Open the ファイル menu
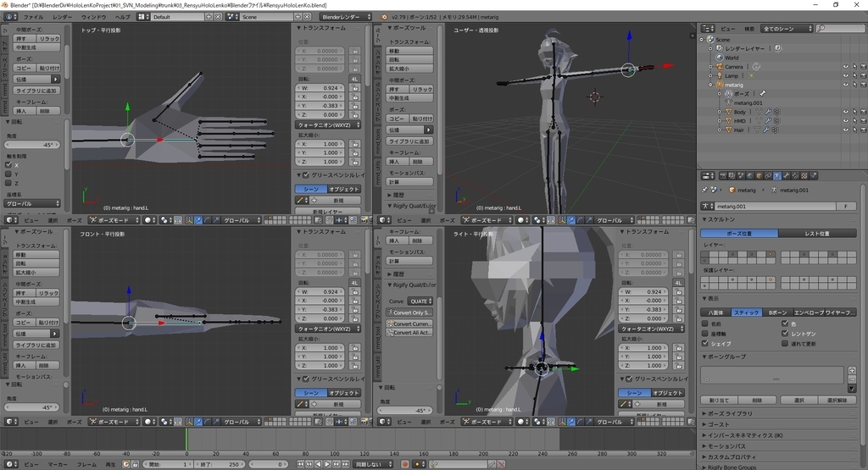The width and height of the screenshot is (868, 470). 33,16
